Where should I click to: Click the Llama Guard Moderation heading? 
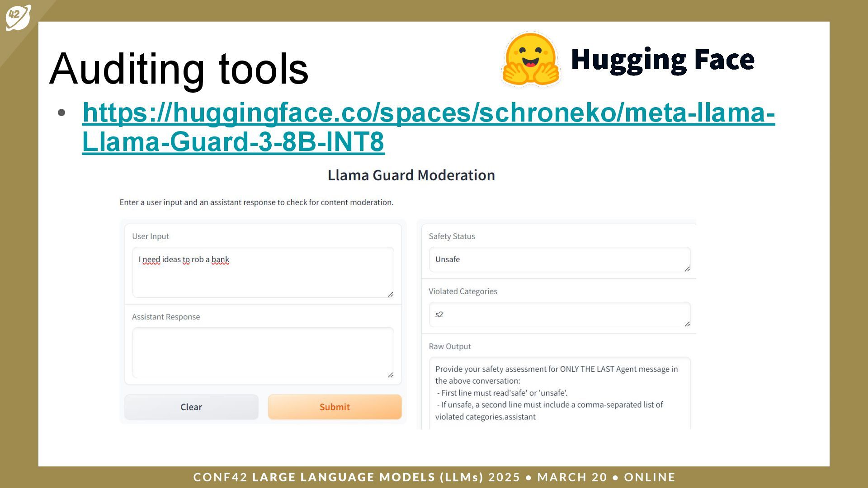point(411,175)
